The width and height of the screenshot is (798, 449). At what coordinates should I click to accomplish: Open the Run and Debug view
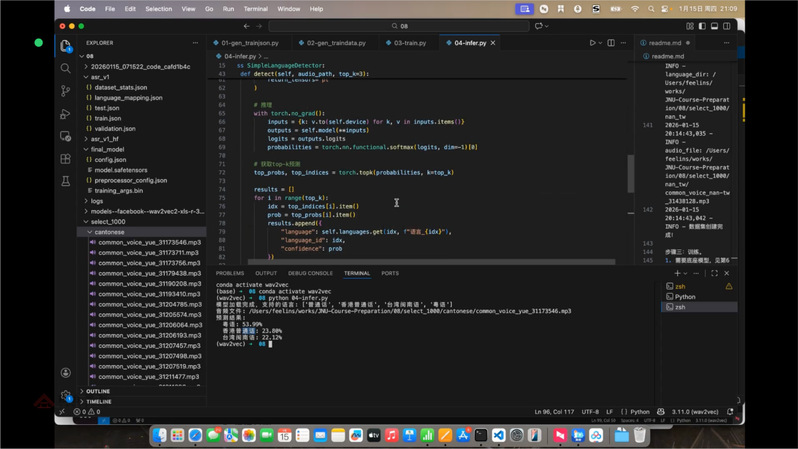(x=66, y=114)
